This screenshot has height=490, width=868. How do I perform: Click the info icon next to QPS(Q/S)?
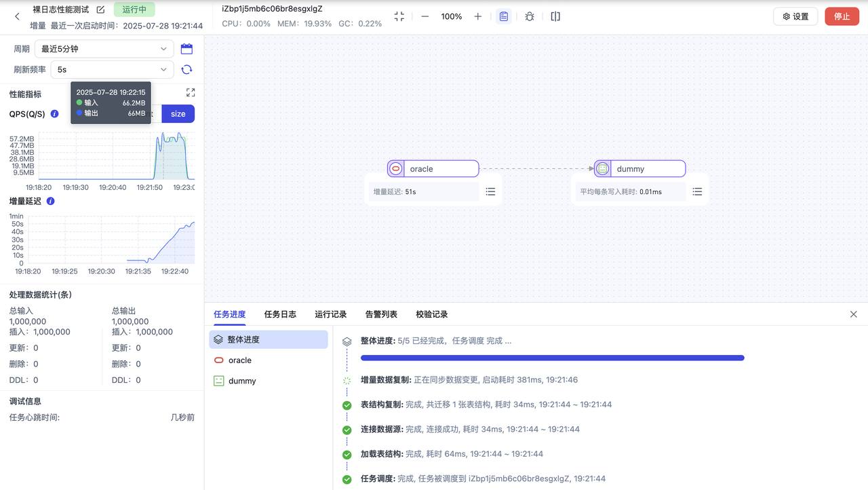54,114
